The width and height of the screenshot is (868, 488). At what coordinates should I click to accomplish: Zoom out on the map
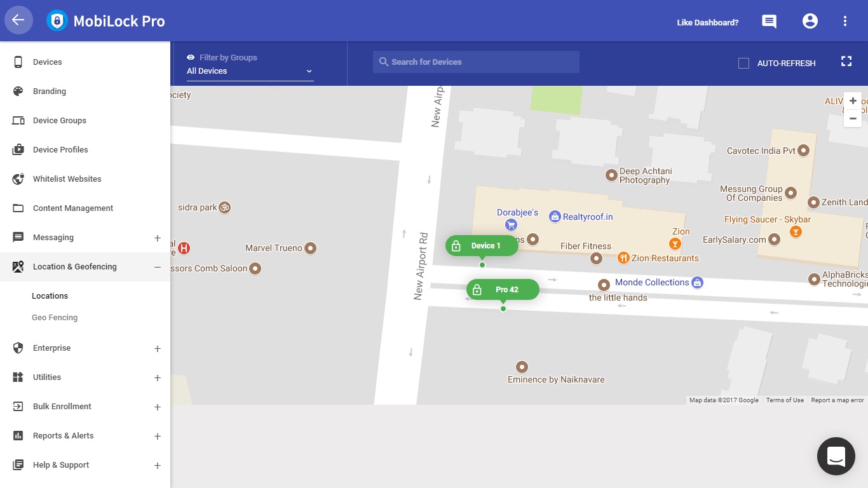point(853,118)
